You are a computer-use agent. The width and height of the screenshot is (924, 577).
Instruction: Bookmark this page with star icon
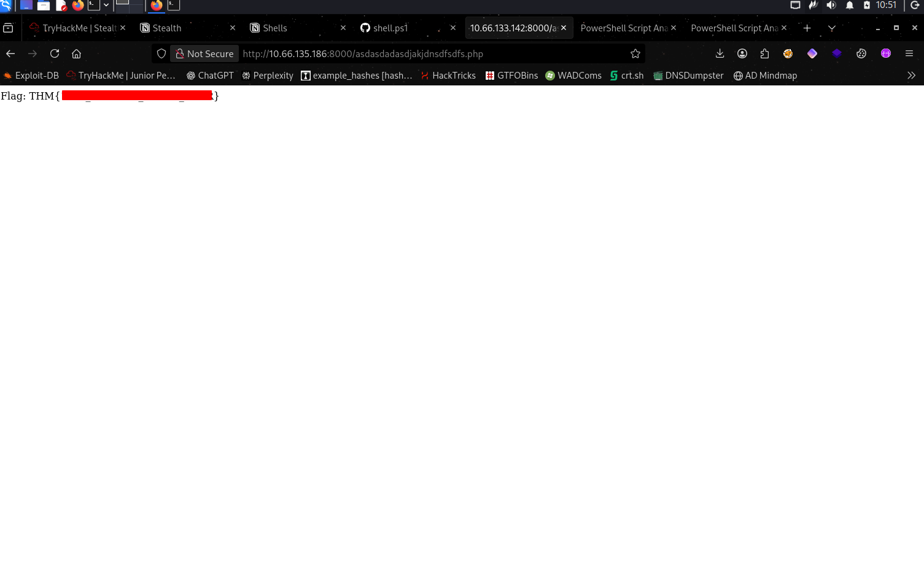click(x=635, y=54)
